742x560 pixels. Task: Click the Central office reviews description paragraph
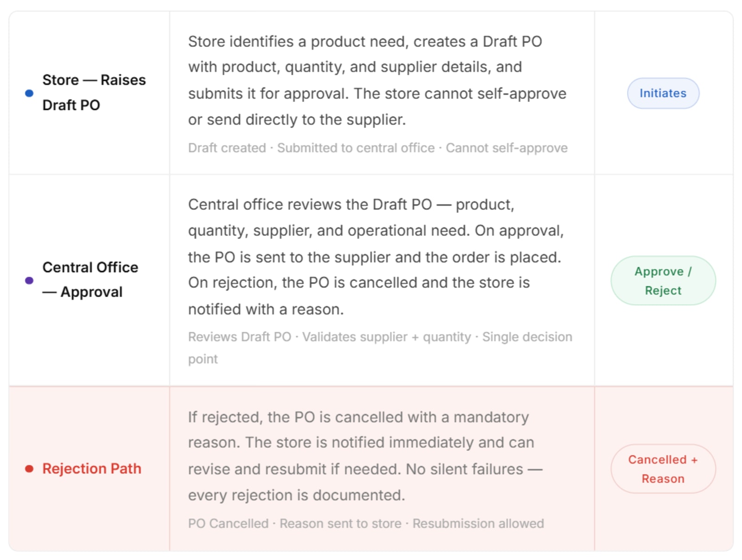pos(376,257)
